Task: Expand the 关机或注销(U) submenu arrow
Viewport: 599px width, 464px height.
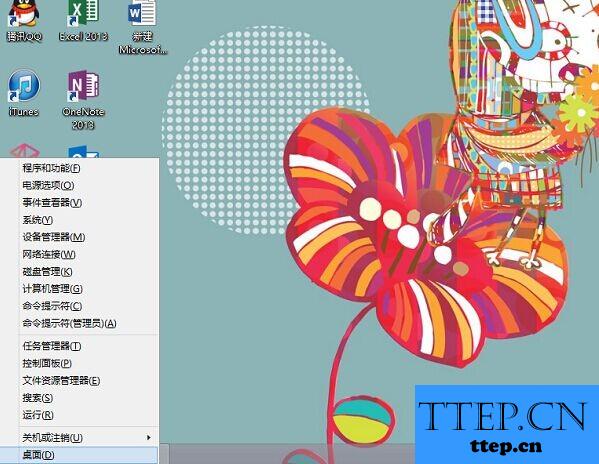Action: [149, 437]
